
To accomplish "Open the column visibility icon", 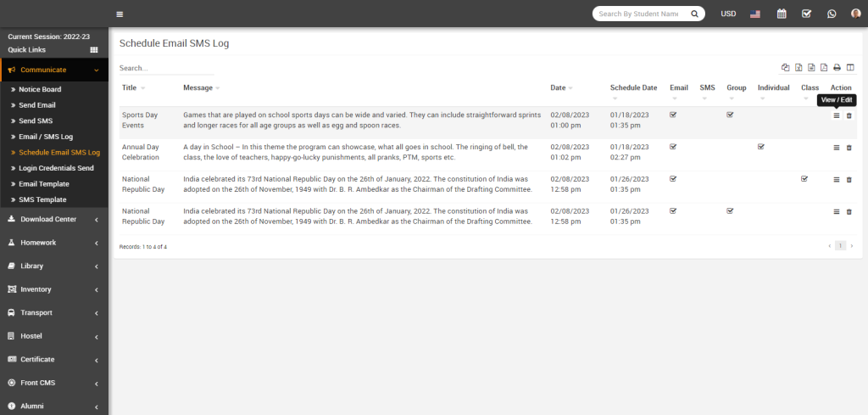I will (x=850, y=68).
